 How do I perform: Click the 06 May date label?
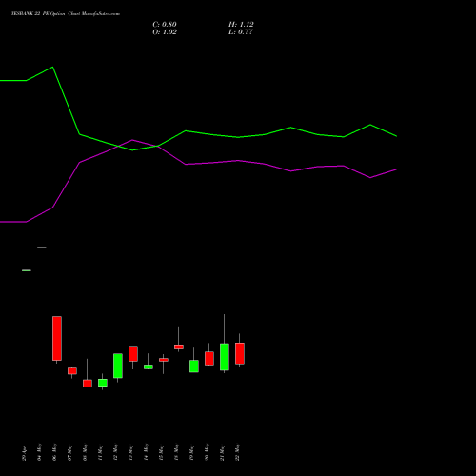click(55, 452)
